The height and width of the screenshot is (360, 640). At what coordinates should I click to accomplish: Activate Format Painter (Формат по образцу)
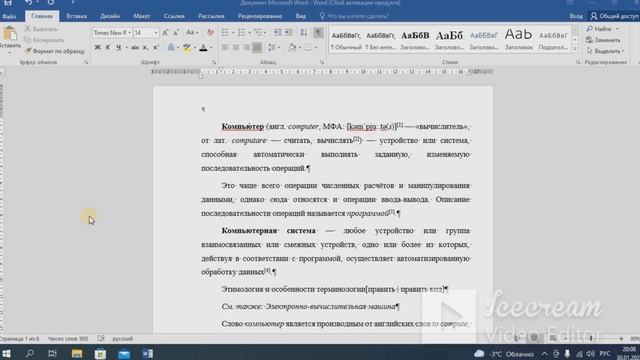point(54,51)
